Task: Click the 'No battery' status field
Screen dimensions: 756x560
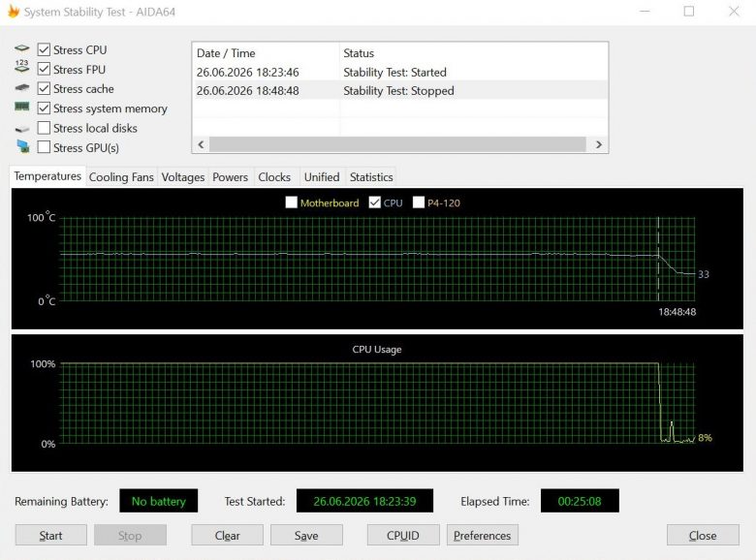Action: coord(159,501)
